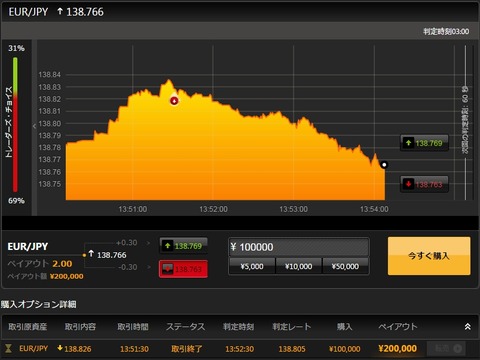
Task: Click the red entry marker on the chart
Action: click(x=174, y=101)
